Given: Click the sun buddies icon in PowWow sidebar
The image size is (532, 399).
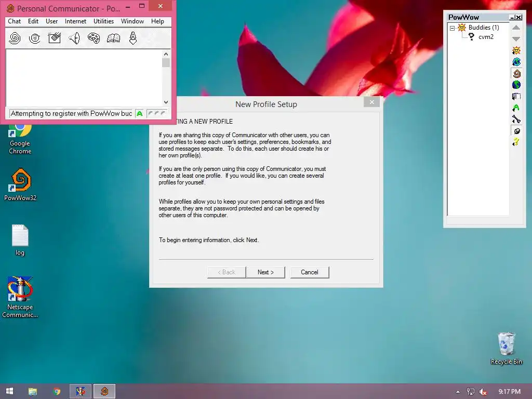Looking at the screenshot, I should pyautogui.click(x=516, y=50).
